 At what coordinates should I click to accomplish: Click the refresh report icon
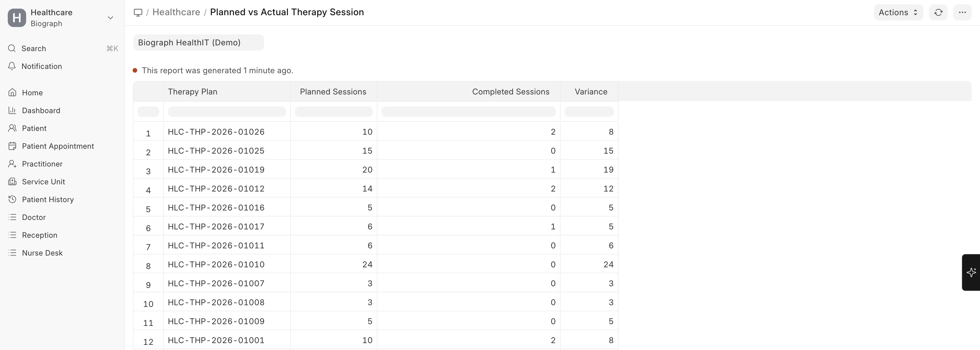(938, 13)
